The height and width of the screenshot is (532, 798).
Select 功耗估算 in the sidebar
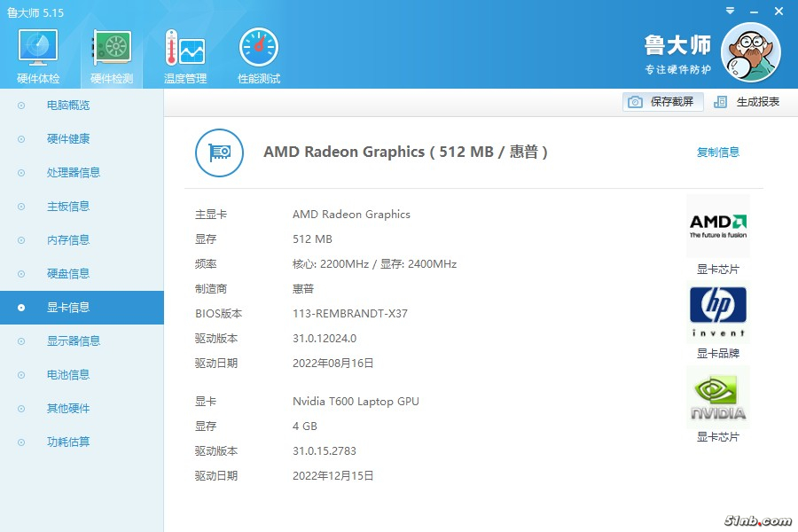tap(82, 442)
